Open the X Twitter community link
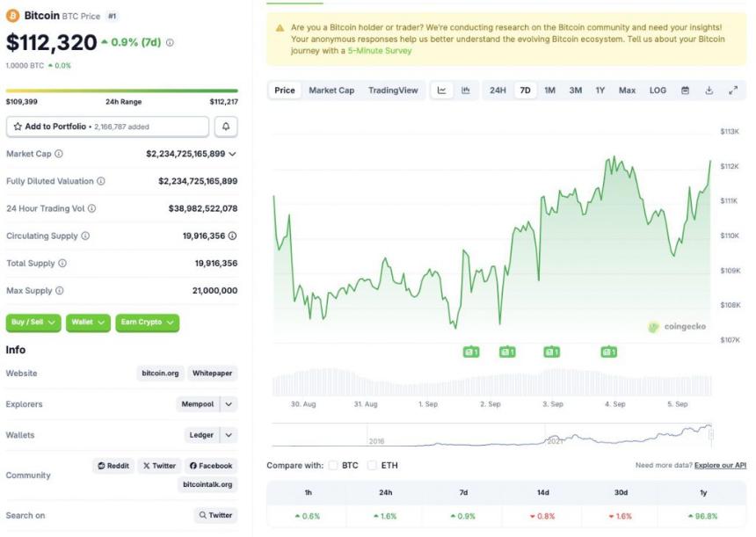Screen dimensions: 756x537 pos(159,466)
